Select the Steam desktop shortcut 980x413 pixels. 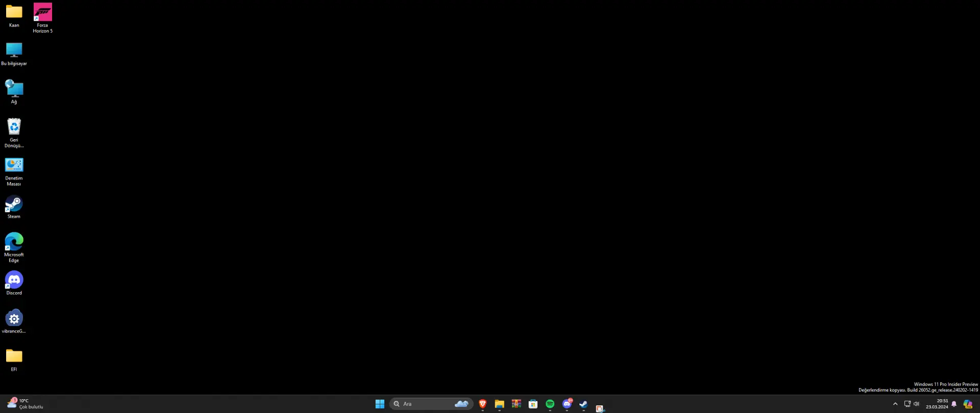click(14, 207)
